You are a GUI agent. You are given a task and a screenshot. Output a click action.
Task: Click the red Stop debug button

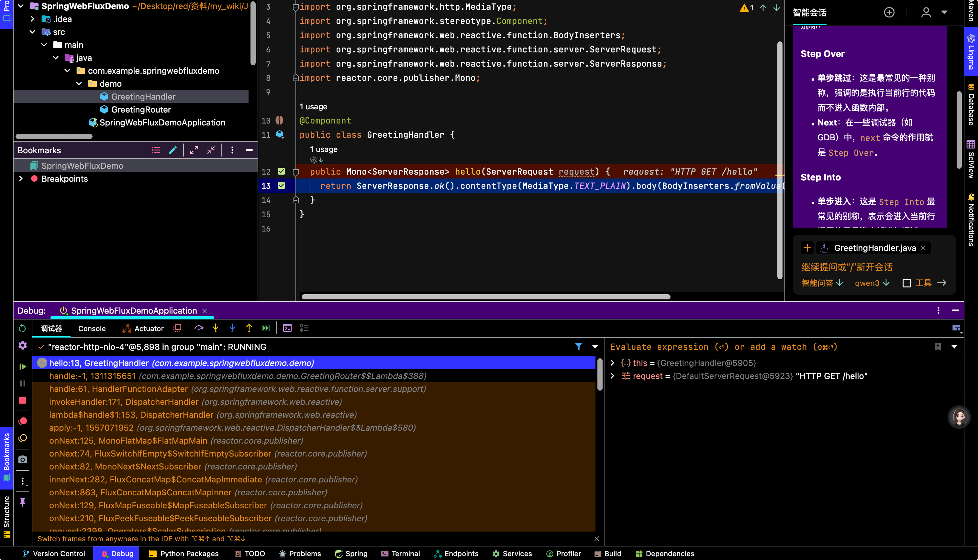(x=23, y=400)
